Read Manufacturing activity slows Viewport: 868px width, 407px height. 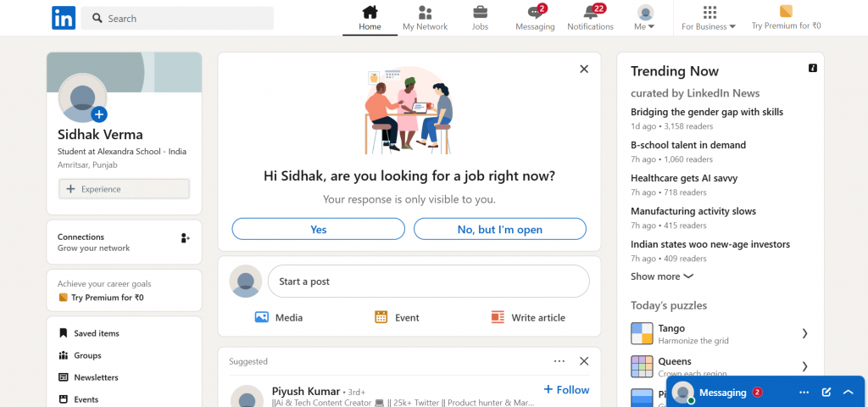[693, 211]
